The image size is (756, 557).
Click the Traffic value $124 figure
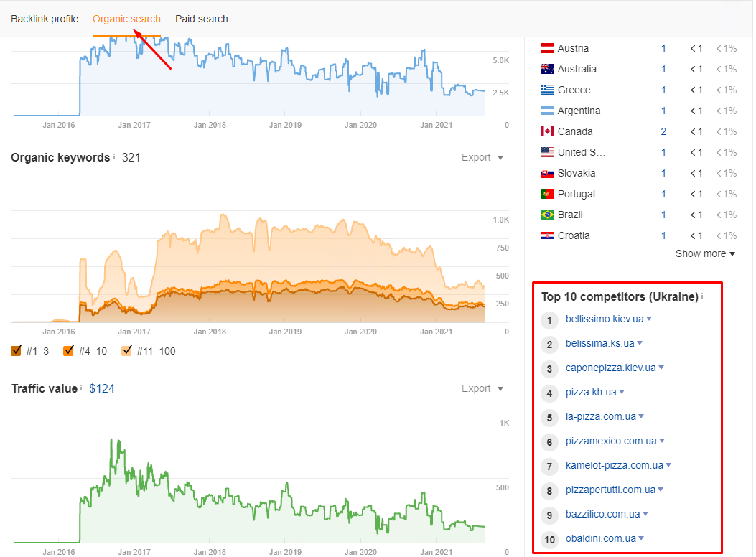point(101,388)
